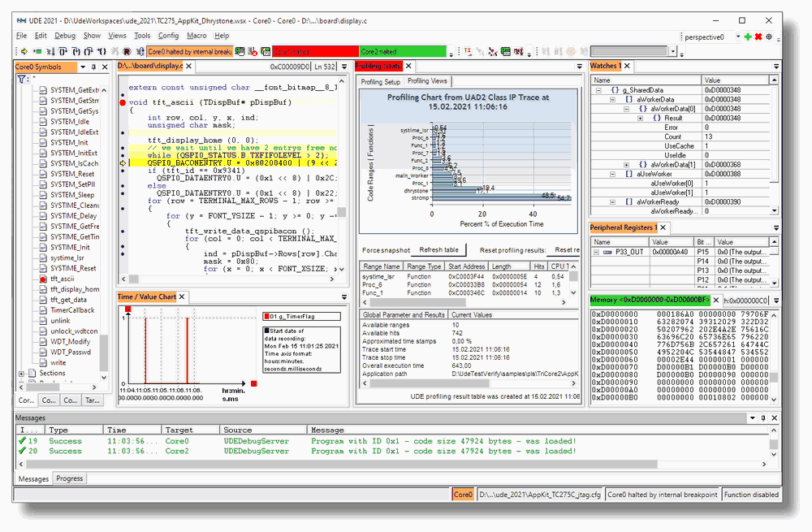The image size is (812, 532).
Task: Click the Refresh table button
Action: click(438, 249)
